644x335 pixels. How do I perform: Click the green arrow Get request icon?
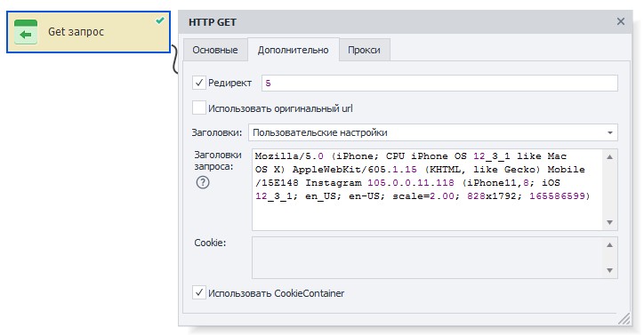coord(26,32)
